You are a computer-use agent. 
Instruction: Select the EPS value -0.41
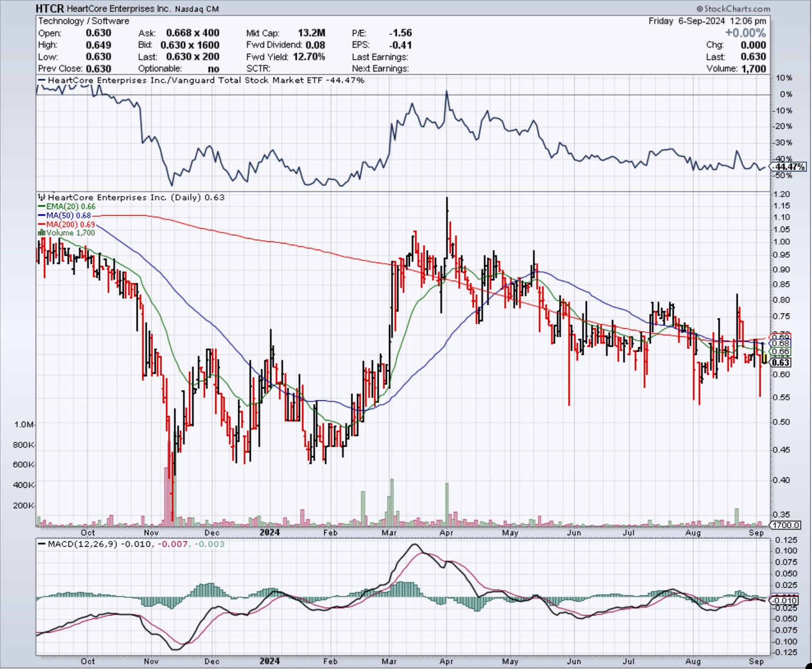(x=402, y=45)
